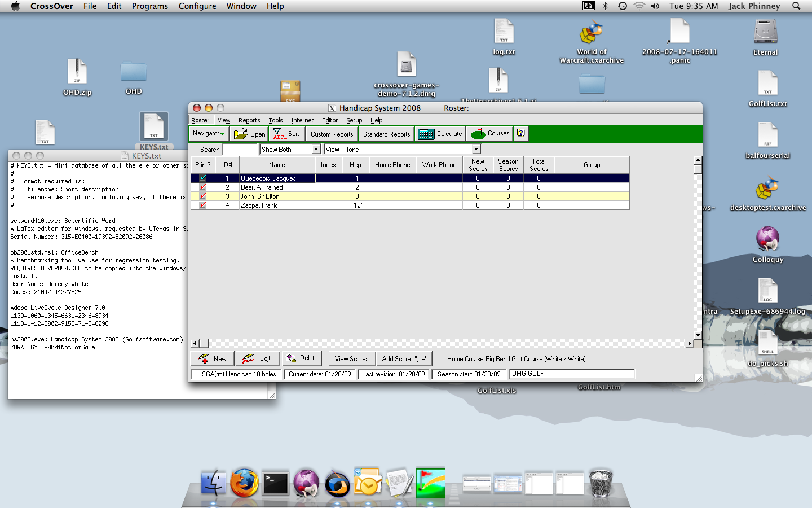Image resolution: width=812 pixels, height=508 pixels.
Task: Open the CrossOver Programs menu
Action: 150,6
